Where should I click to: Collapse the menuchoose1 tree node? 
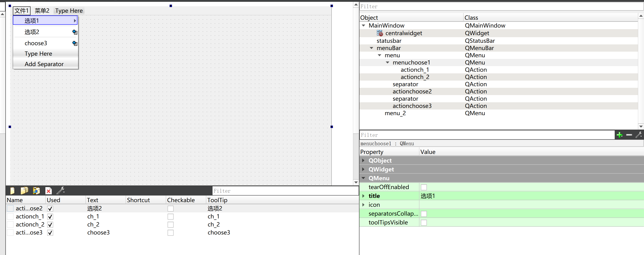[x=388, y=62]
